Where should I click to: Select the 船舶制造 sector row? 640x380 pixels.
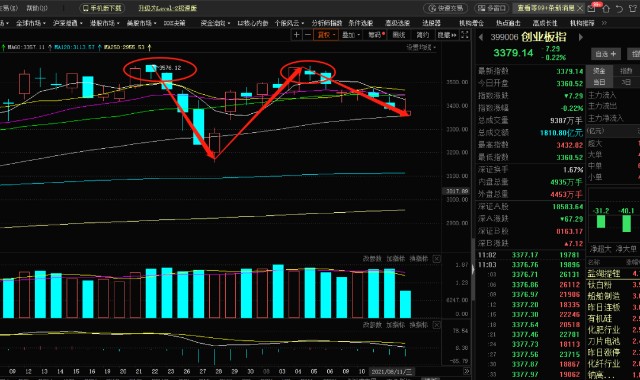coord(613,296)
